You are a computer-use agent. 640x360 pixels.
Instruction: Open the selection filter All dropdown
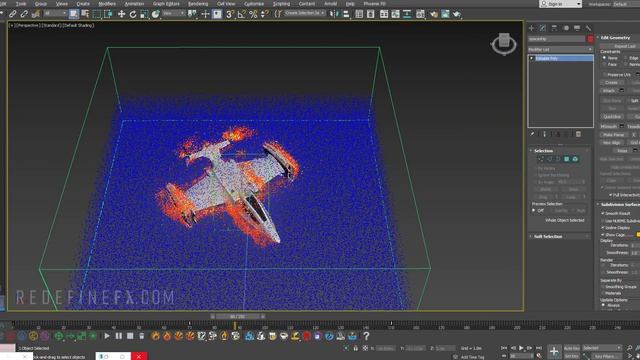coord(55,14)
